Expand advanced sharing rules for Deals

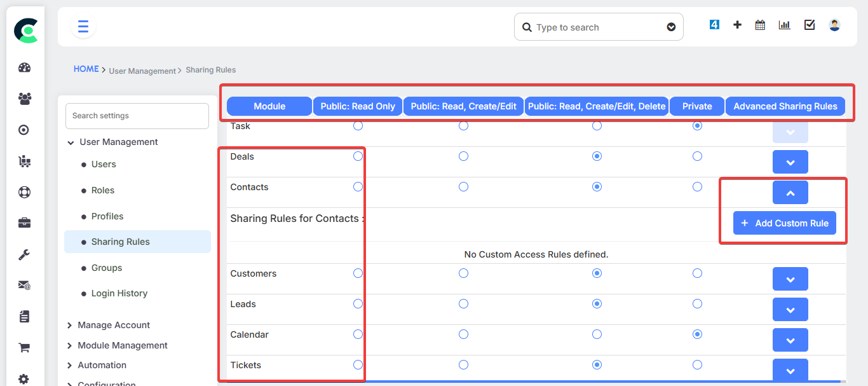(790, 162)
